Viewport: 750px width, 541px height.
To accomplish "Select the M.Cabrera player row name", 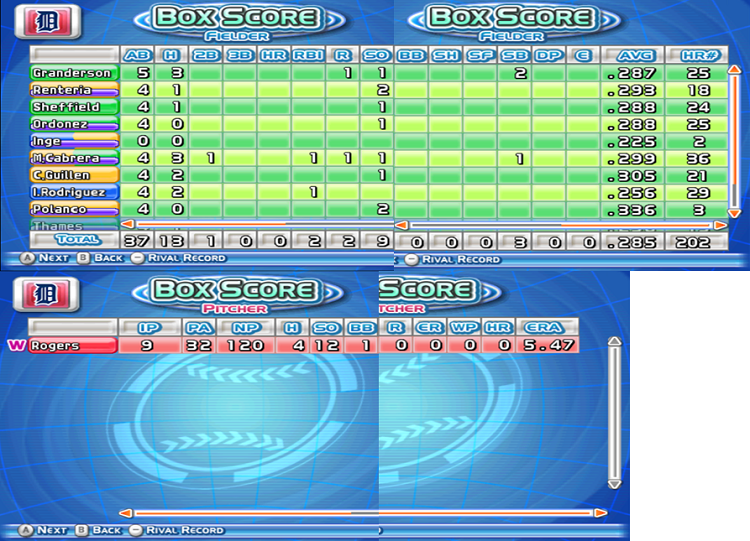I will pos(74,158).
